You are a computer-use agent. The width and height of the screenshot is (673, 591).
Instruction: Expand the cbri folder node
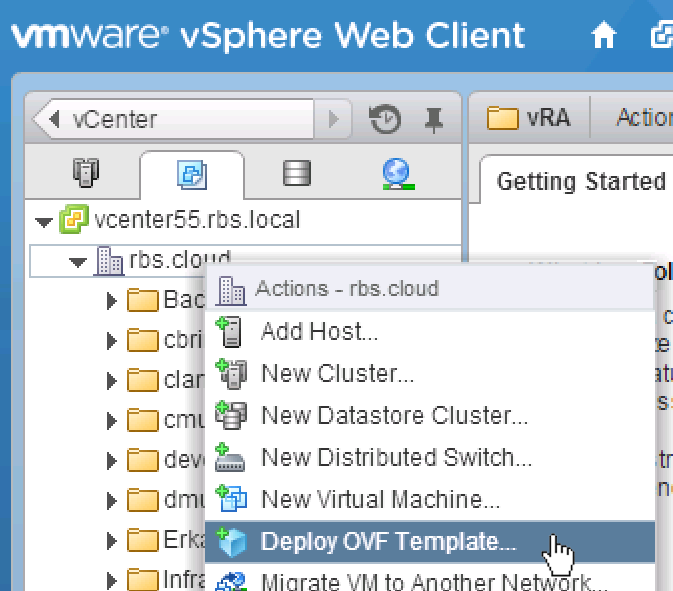tap(112, 341)
